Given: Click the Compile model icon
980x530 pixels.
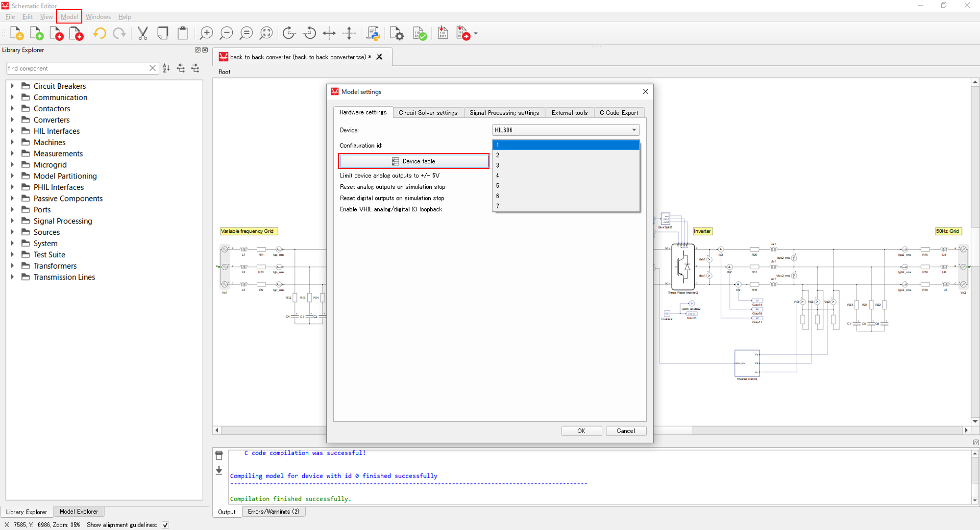Looking at the screenshot, I should (419, 33).
